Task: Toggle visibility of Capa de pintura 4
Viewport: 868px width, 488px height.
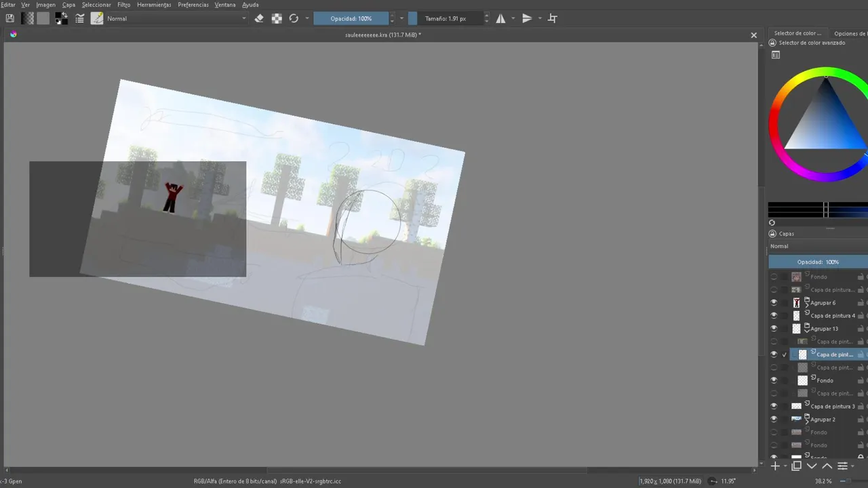Action: coord(774,316)
